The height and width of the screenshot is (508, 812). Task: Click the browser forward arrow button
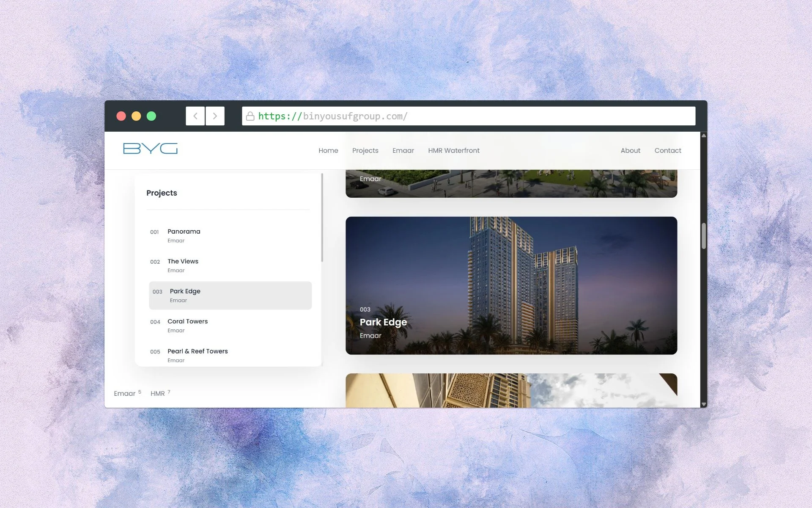pyautogui.click(x=215, y=116)
